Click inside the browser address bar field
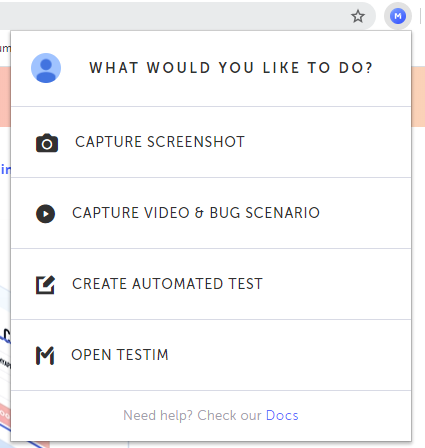Screen dimensions: 425x448 [173, 16]
